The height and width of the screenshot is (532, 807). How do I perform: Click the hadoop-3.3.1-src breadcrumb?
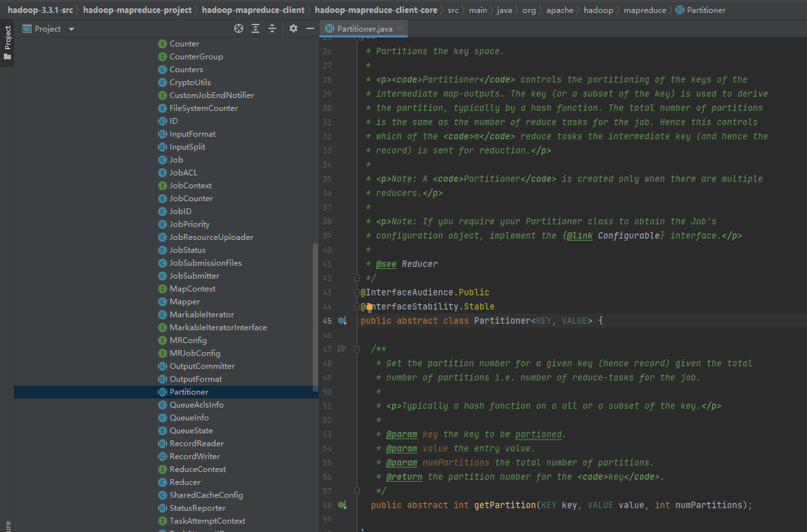click(x=40, y=10)
